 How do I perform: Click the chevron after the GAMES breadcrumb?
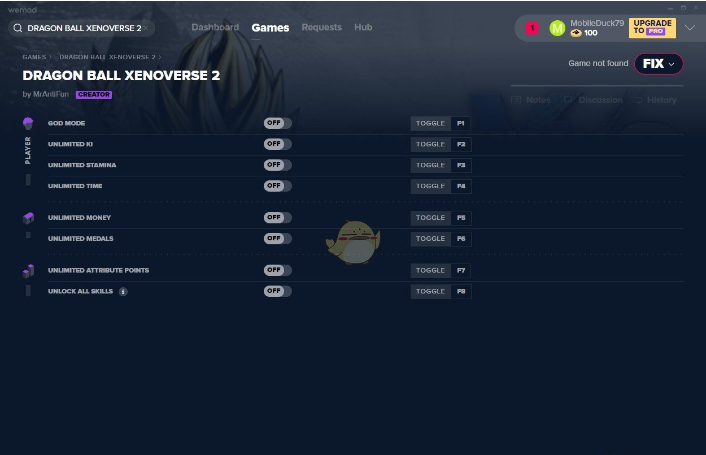click(50, 57)
